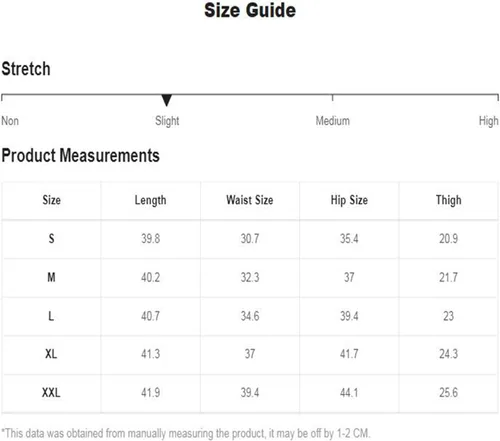Viewport: 500px width, 441px height.
Task: Click the 39.8 length value for S
Action: [x=150, y=239]
